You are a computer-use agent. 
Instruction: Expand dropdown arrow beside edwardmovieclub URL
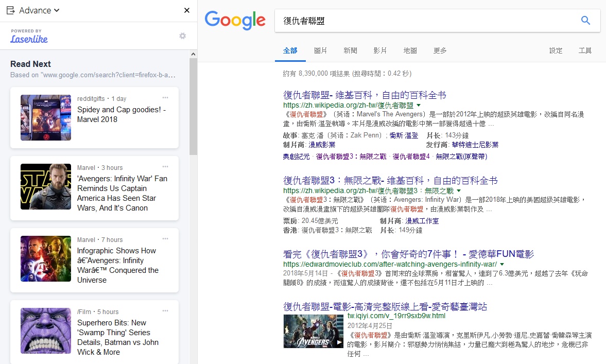click(501, 265)
